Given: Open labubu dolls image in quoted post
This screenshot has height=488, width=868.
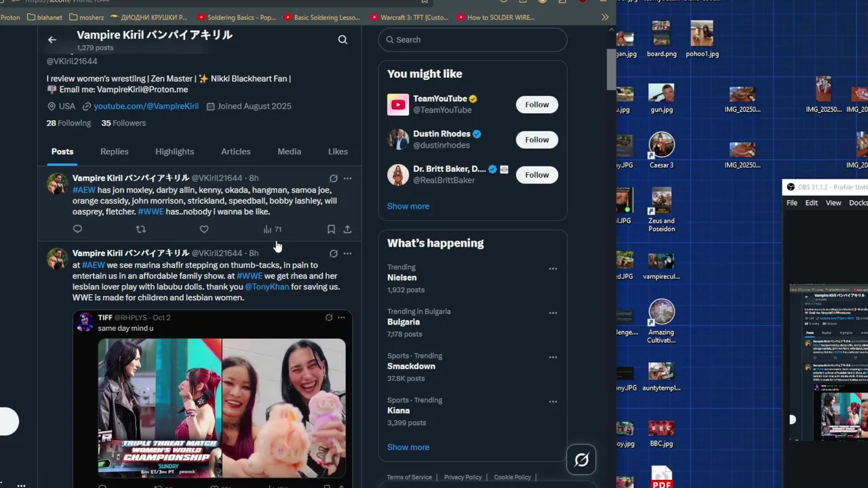Looking at the screenshot, I should pos(284,408).
